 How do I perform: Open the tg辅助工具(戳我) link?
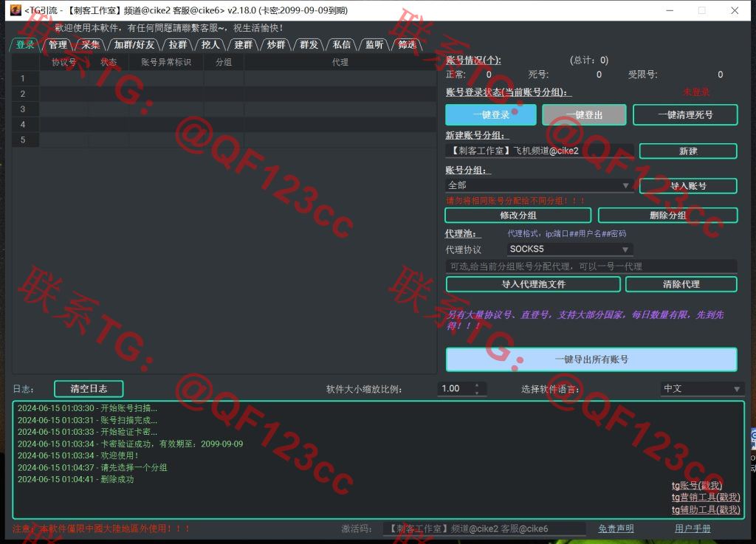coord(706,510)
